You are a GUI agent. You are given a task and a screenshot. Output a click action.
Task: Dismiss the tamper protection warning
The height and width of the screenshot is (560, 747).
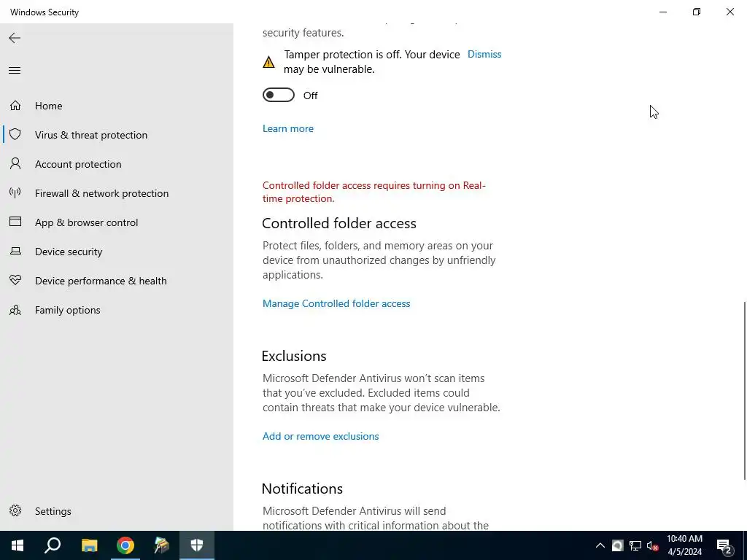tap(484, 54)
